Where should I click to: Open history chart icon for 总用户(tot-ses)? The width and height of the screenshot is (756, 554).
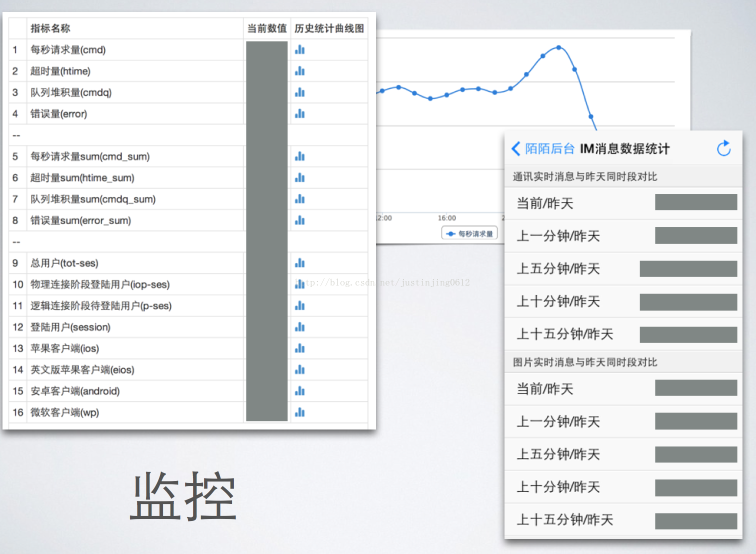click(x=300, y=263)
